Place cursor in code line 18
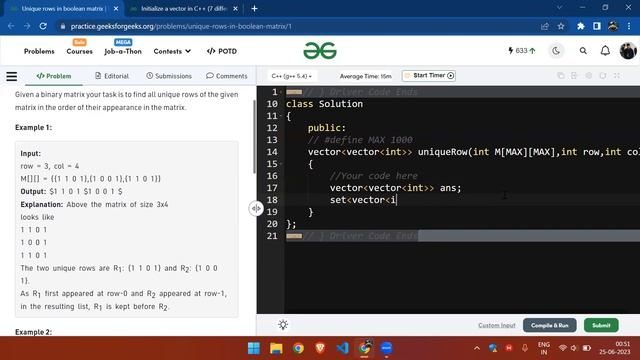The height and width of the screenshot is (360, 640). [x=462, y=200]
